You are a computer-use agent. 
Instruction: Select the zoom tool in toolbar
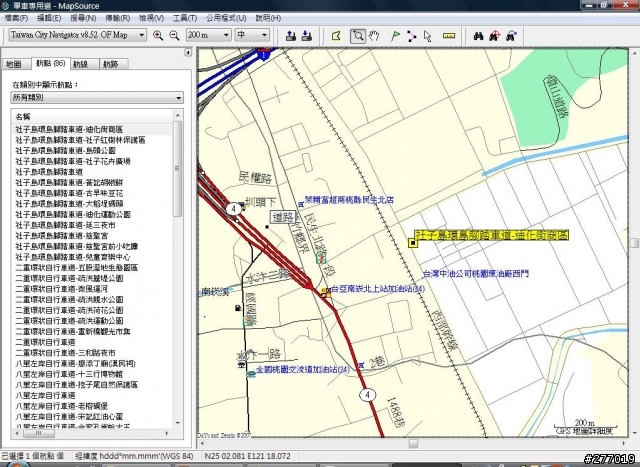tap(358, 36)
